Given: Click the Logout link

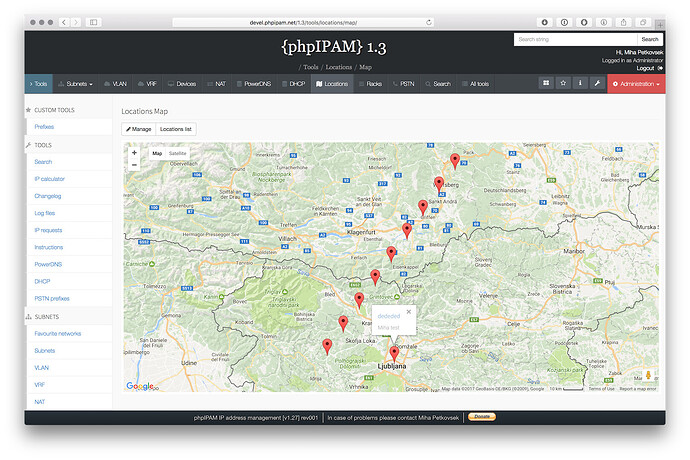Looking at the screenshot, I should click(x=645, y=68).
